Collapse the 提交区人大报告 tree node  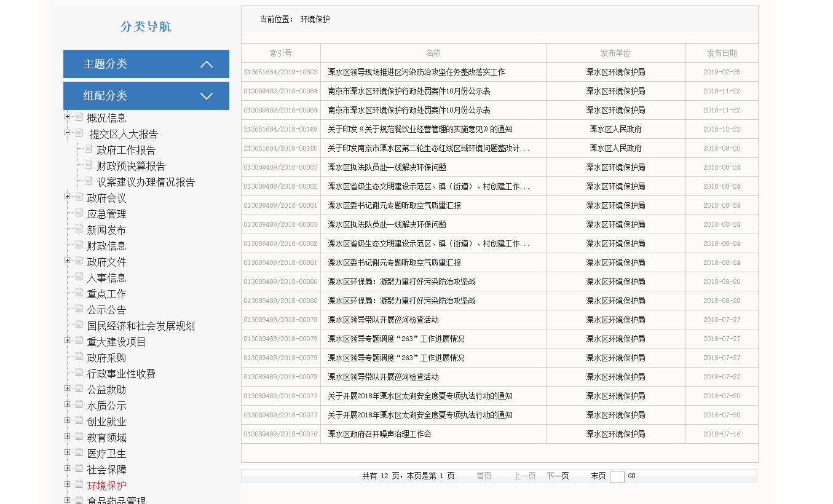click(68, 133)
